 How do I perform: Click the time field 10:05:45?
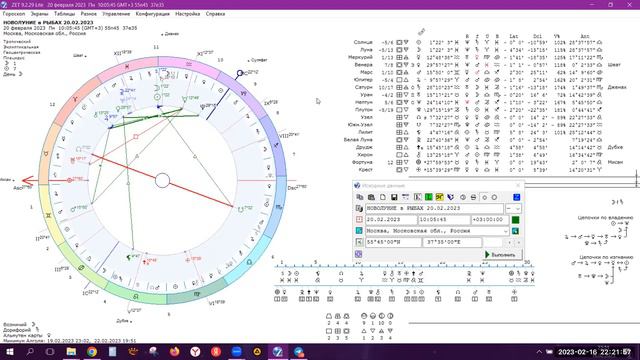pos(444,220)
